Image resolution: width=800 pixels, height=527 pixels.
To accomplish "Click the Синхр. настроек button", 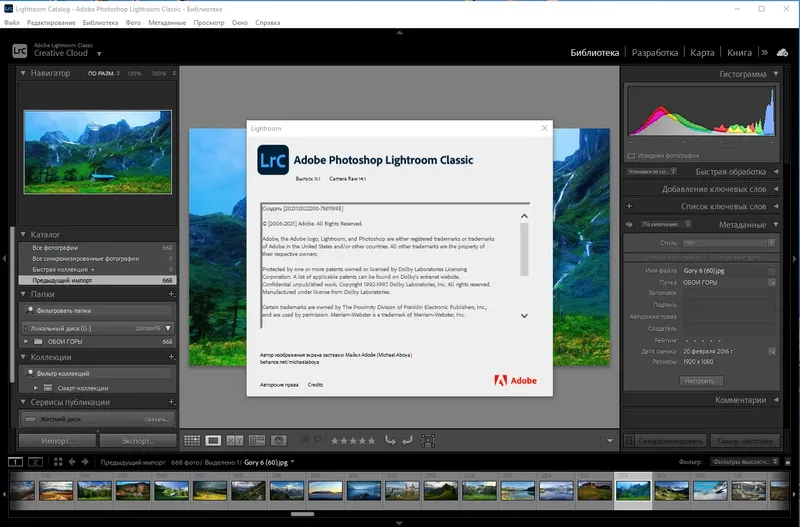I will coord(744,440).
